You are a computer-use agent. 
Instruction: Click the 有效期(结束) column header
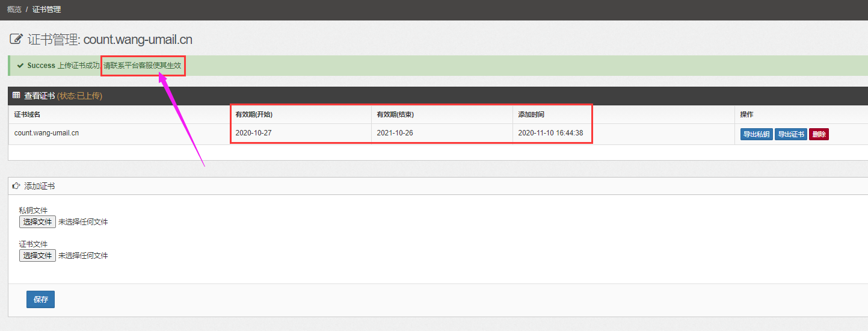pos(395,114)
